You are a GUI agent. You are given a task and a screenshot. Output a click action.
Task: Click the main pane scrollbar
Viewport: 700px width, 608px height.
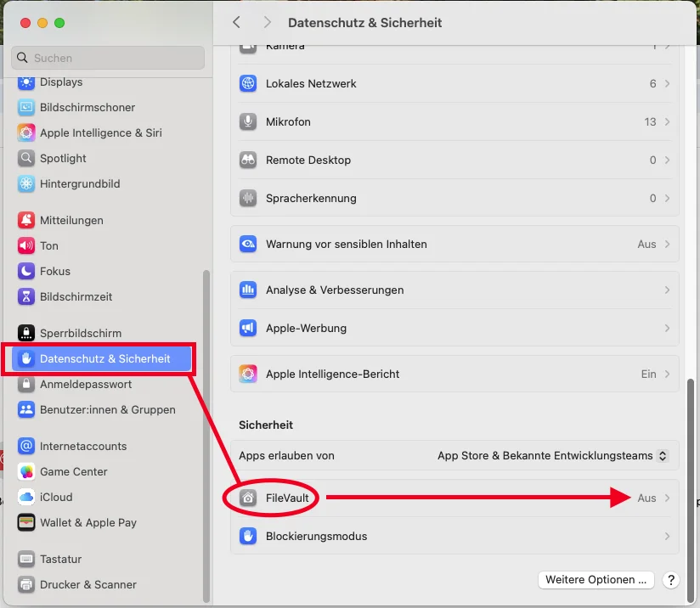coord(690,490)
